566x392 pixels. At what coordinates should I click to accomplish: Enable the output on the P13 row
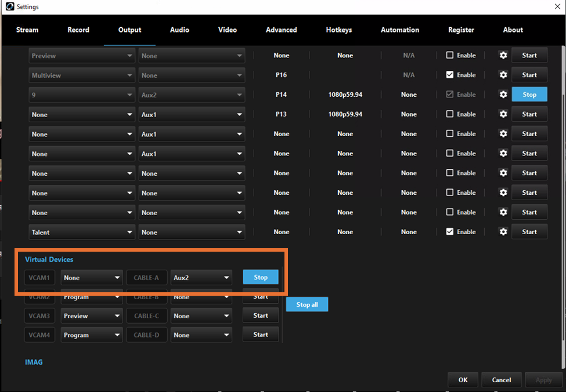(x=449, y=114)
